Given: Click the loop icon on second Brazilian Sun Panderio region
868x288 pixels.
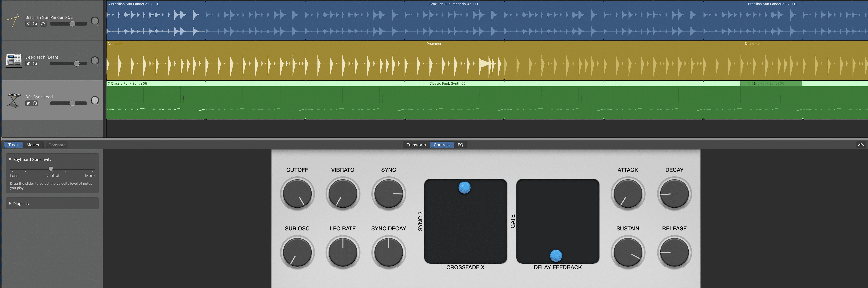Looking at the screenshot, I should (x=475, y=4).
